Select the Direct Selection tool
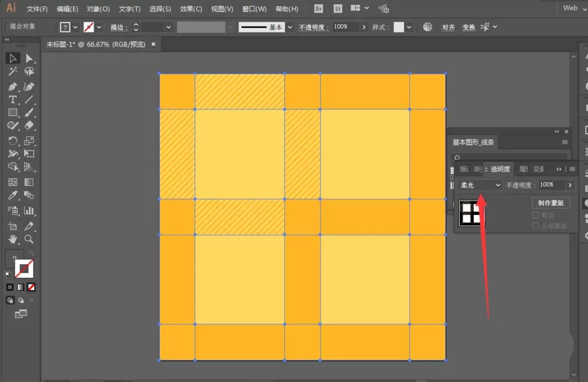The image size is (588, 382). pyautogui.click(x=29, y=58)
